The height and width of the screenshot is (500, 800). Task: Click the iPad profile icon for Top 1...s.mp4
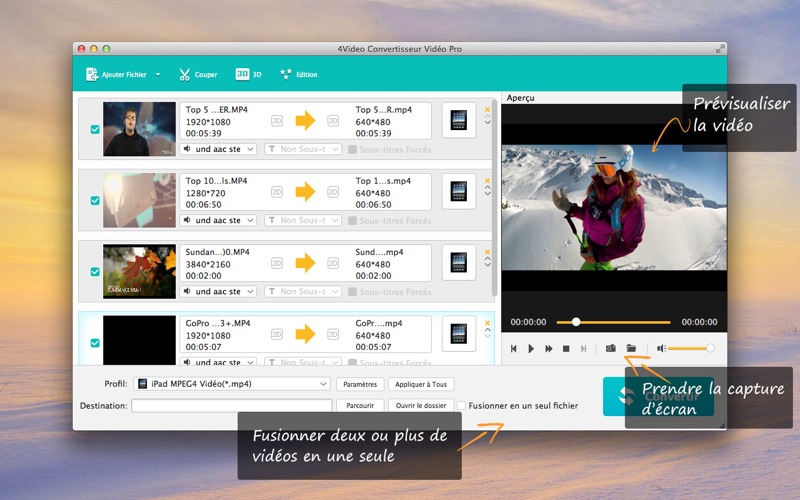point(459,191)
